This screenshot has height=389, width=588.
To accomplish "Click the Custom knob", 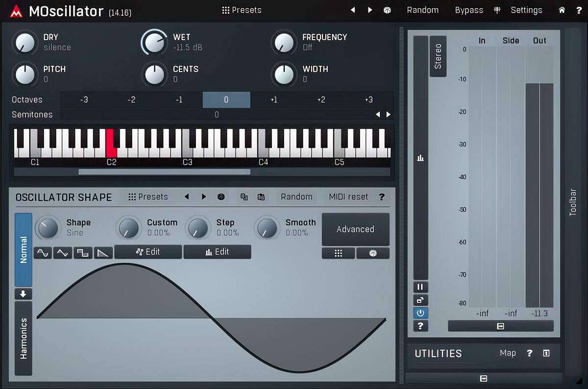I will click(x=128, y=228).
